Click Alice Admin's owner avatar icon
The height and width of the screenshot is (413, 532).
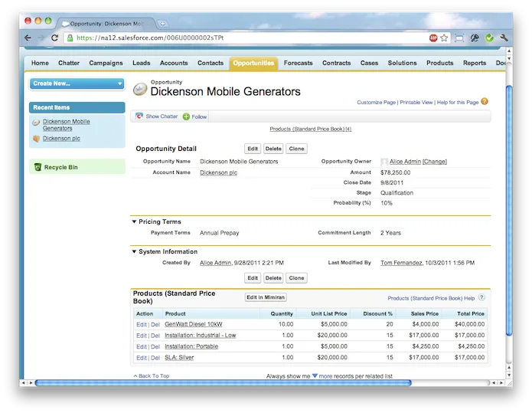[x=384, y=162]
